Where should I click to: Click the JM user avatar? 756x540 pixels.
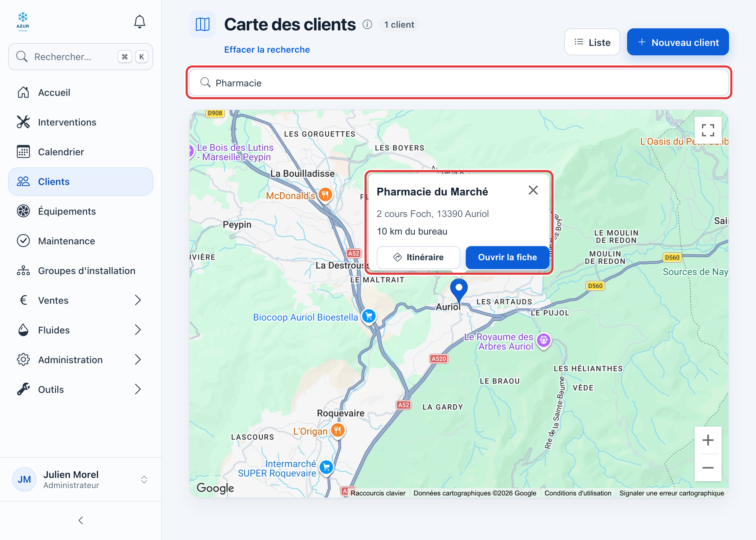24,479
